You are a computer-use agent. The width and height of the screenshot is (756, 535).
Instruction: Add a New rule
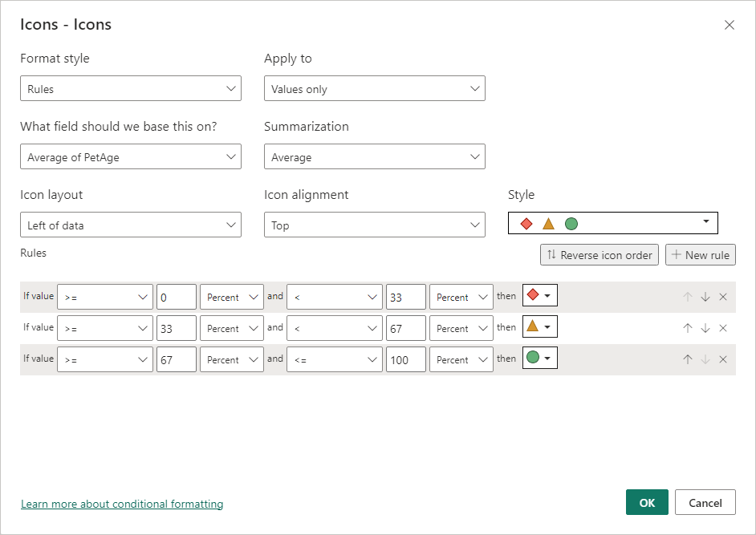click(x=700, y=255)
